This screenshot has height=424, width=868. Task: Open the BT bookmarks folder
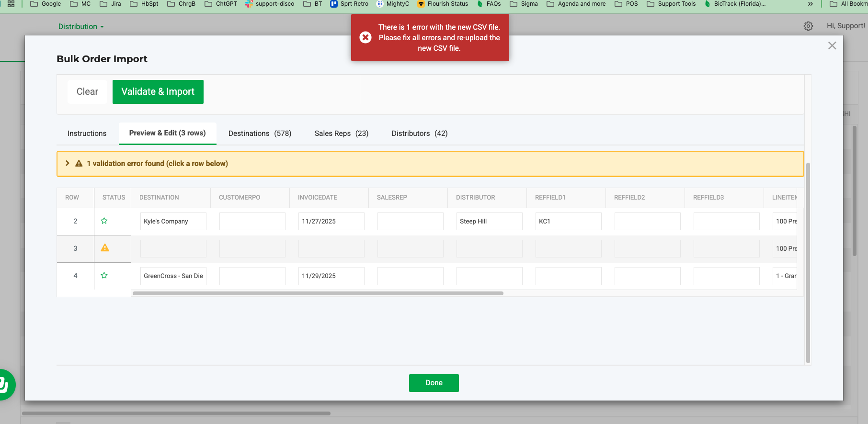[313, 4]
